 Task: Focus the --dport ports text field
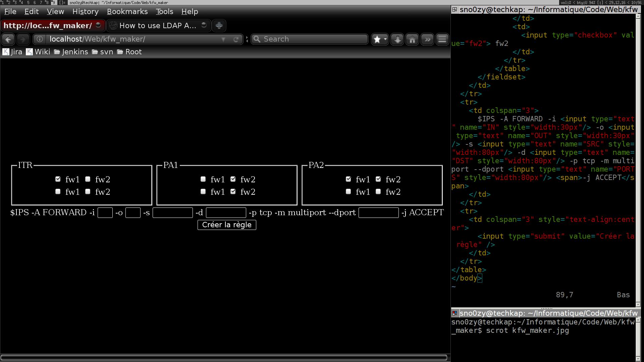pos(379,213)
